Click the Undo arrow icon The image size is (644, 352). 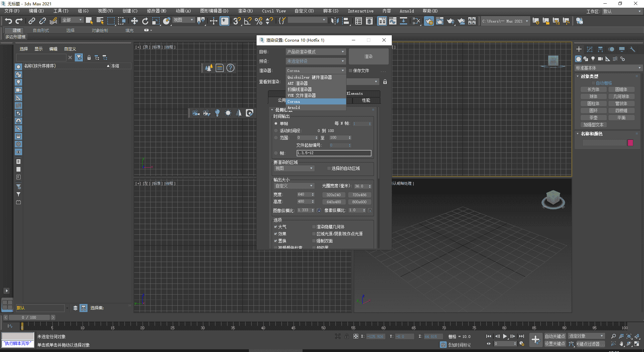coord(8,21)
